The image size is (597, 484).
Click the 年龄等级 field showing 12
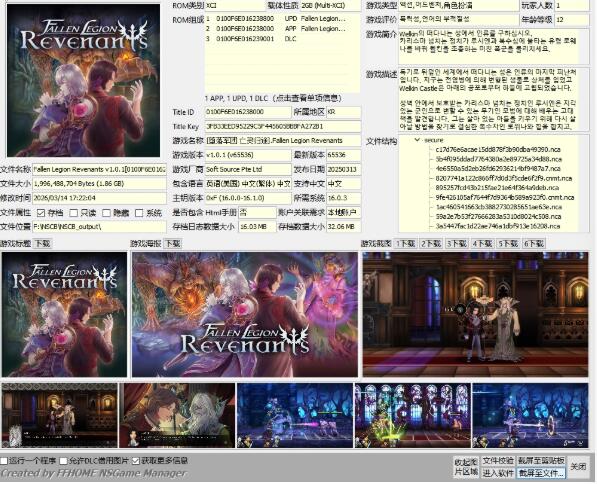click(572, 19)
